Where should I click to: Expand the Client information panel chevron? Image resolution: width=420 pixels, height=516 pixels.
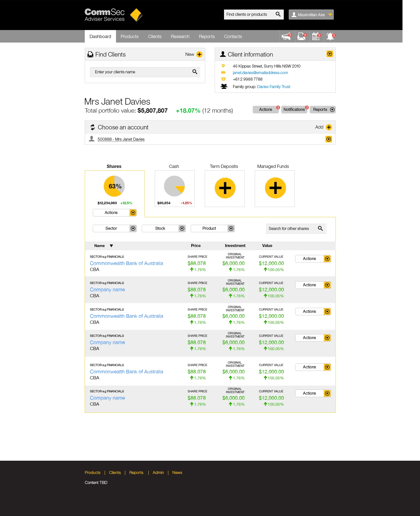(329, 54)
